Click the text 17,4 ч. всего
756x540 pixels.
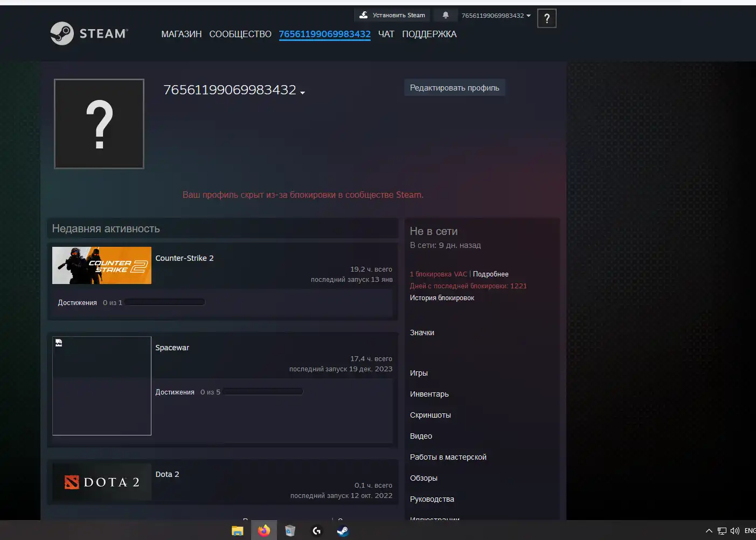click(x=371, y=358)
